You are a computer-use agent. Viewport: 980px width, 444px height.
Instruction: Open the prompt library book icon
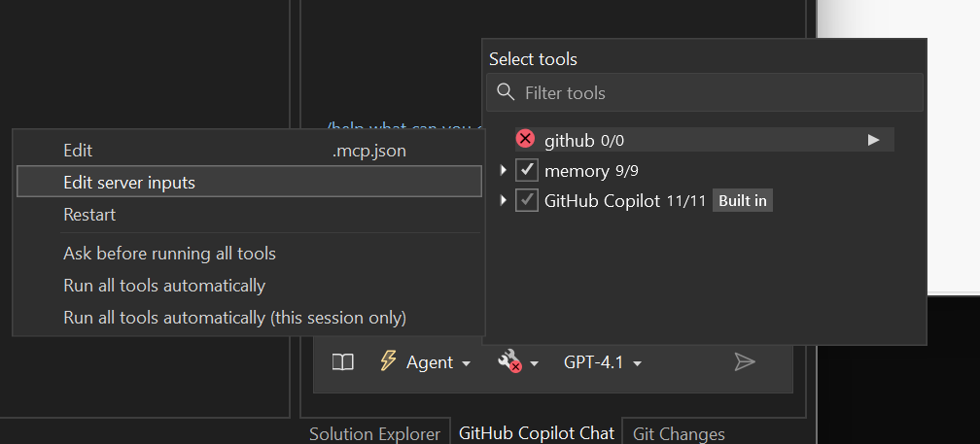tap(342, 362)
